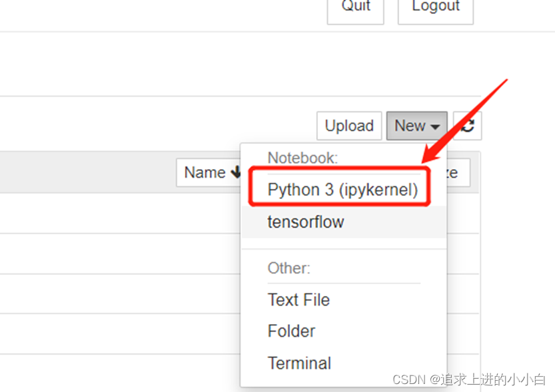The image size is (555, 392).
Task: Open the New dropdown menu
Action: (x=416, y=126)
